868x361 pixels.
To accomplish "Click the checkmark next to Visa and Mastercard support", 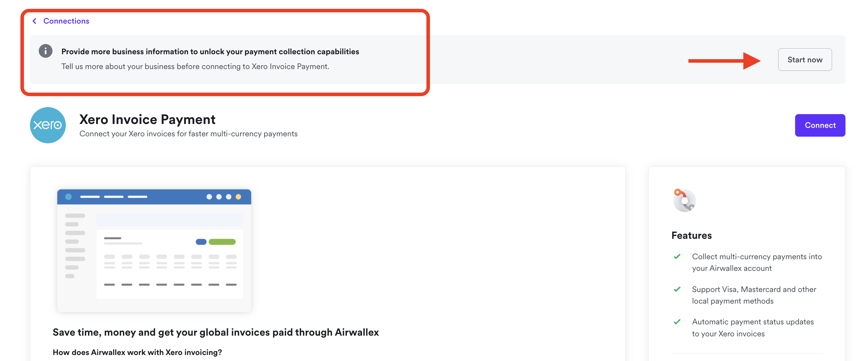I will pos(677,290).
